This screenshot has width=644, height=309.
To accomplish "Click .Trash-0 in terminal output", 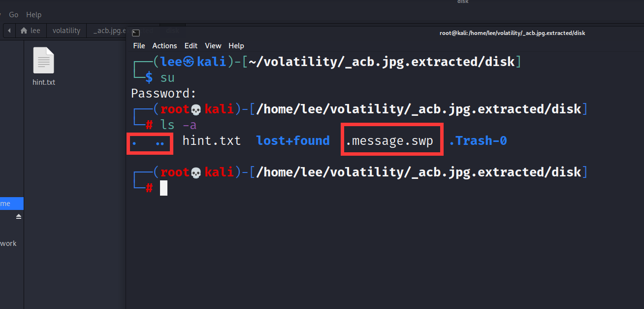I will pyautogui.click(x=478, y=141).
